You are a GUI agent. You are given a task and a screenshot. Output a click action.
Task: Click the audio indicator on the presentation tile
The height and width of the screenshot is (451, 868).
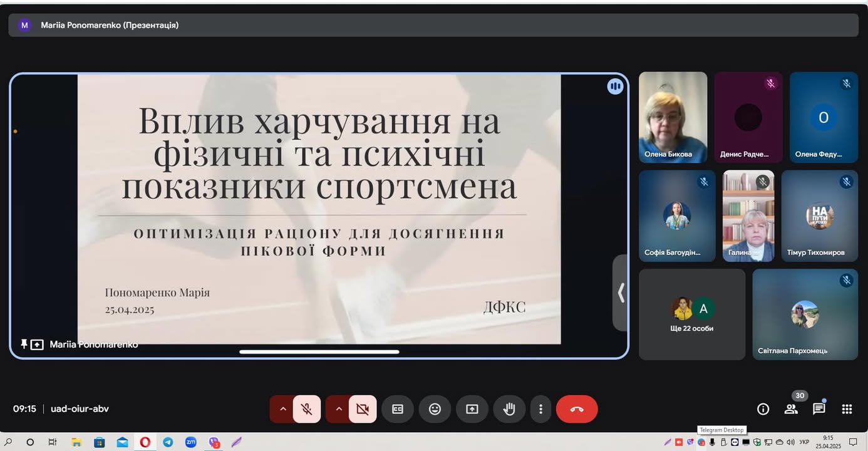[615, 86]
